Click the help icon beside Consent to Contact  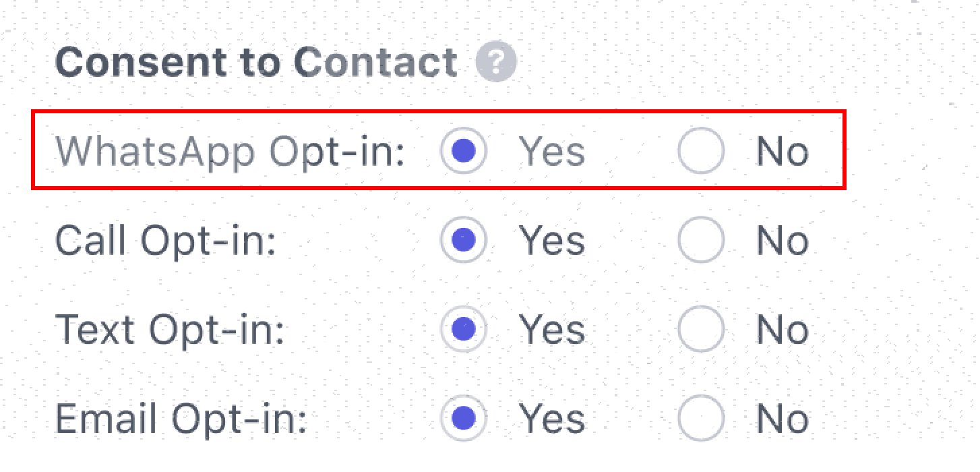pos(495,63)
